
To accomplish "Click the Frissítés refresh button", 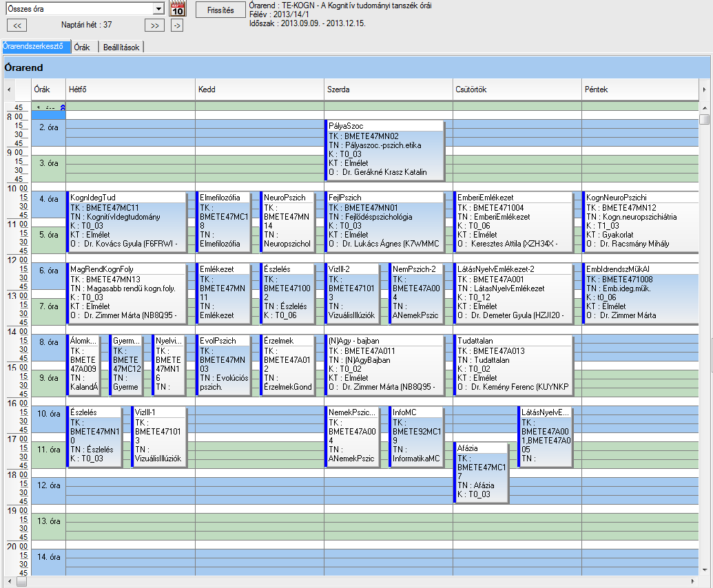I will (x=220, y=10).
